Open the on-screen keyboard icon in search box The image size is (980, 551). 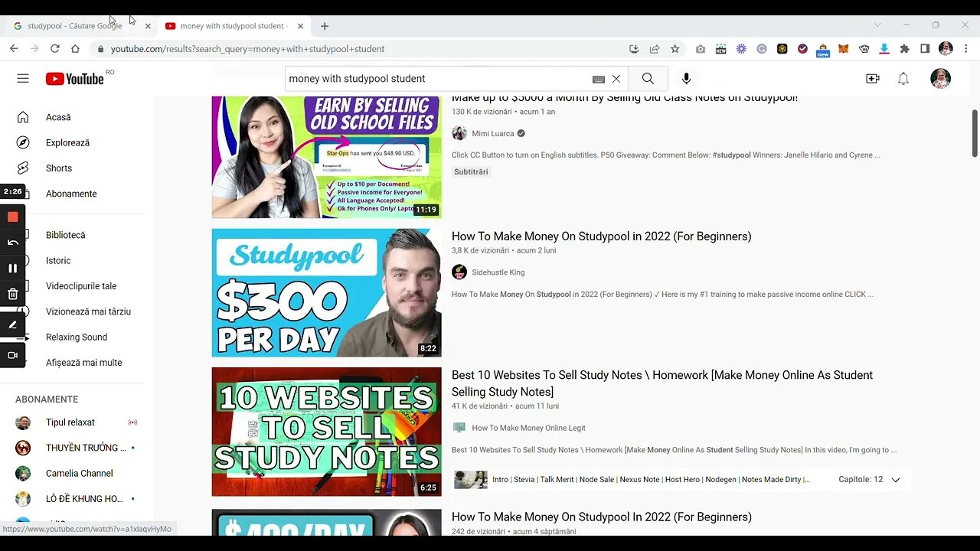click(599, 79)
